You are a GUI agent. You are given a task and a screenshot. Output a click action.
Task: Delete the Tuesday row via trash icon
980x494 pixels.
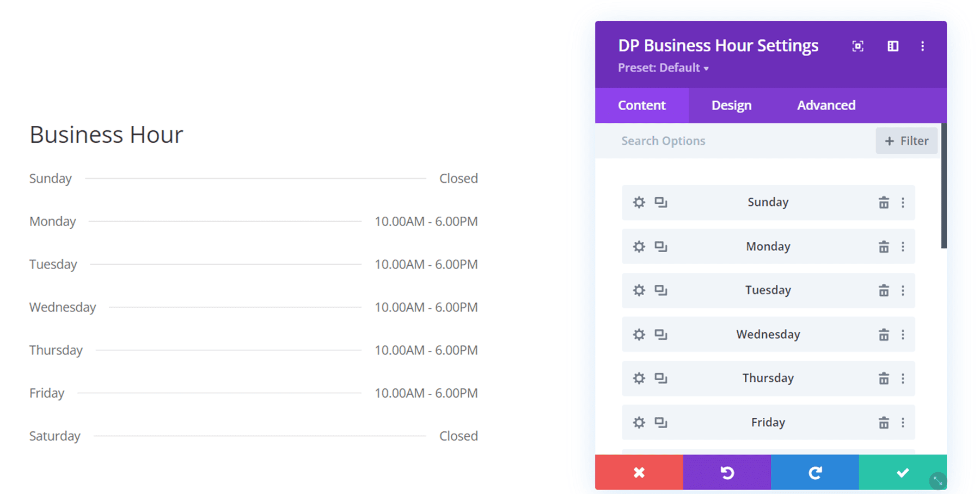click(884, 290)
